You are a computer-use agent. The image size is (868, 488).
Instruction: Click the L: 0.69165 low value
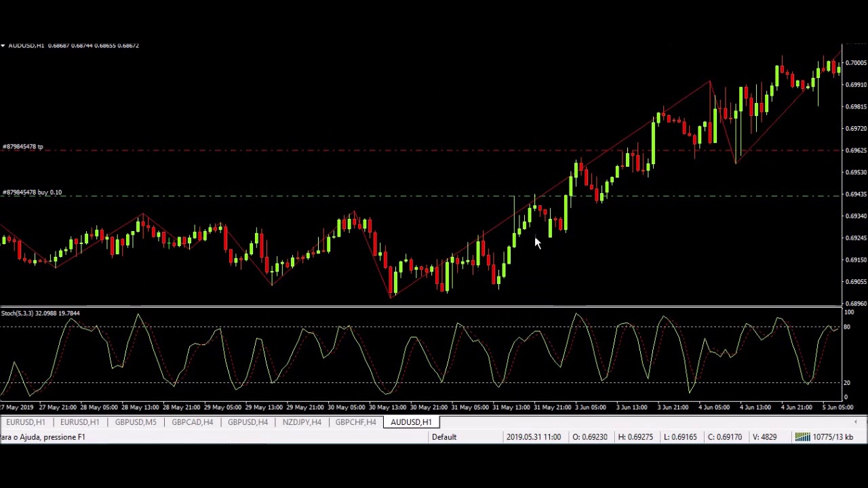click(x=680, y=437)
